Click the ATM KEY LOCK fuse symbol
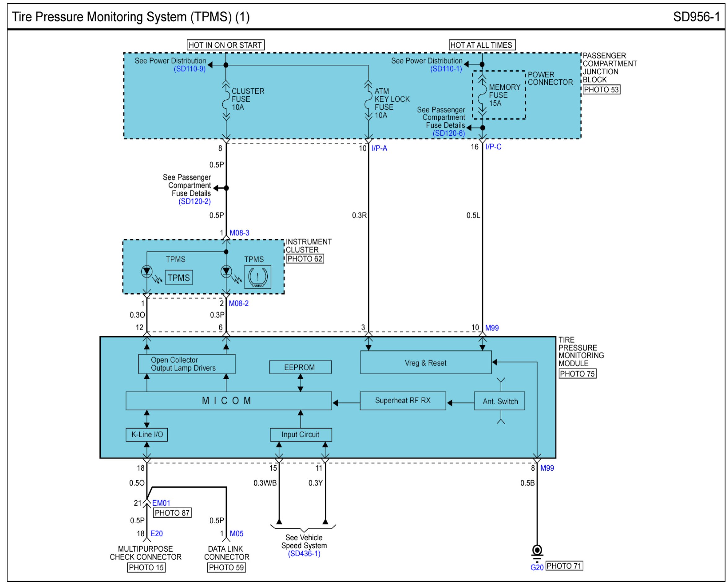This screenshot has height=584, width=728. tap(368, 100)
